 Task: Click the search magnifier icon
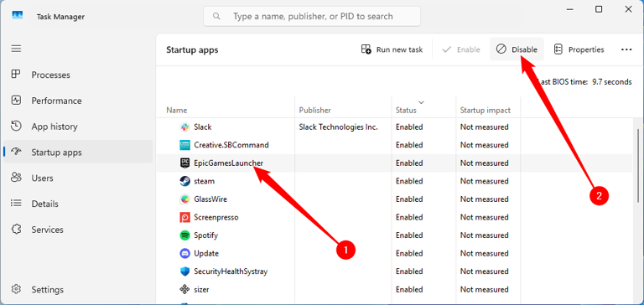pyautogui.click(x=216, y=17)
